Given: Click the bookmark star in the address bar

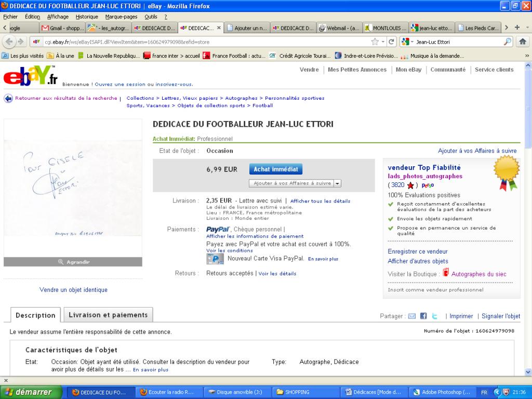Looking at the screenshot, I should tap(375, 42).
